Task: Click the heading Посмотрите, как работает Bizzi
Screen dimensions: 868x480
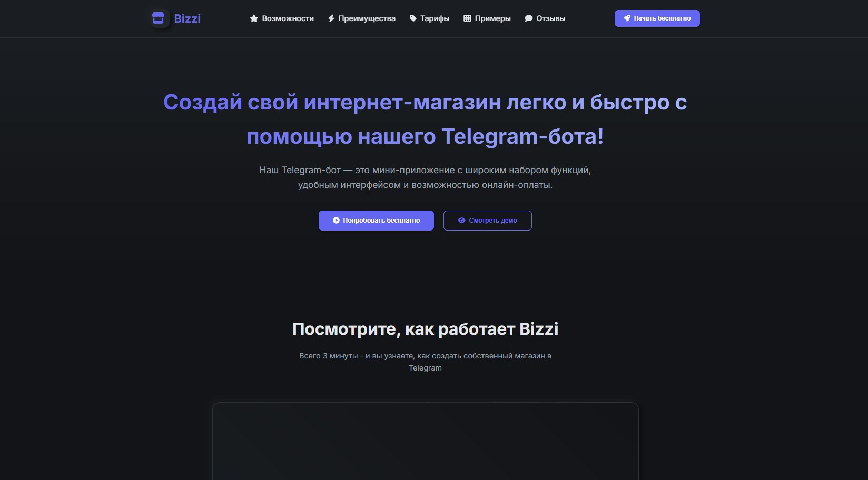Action: click(x=425, y=329)
